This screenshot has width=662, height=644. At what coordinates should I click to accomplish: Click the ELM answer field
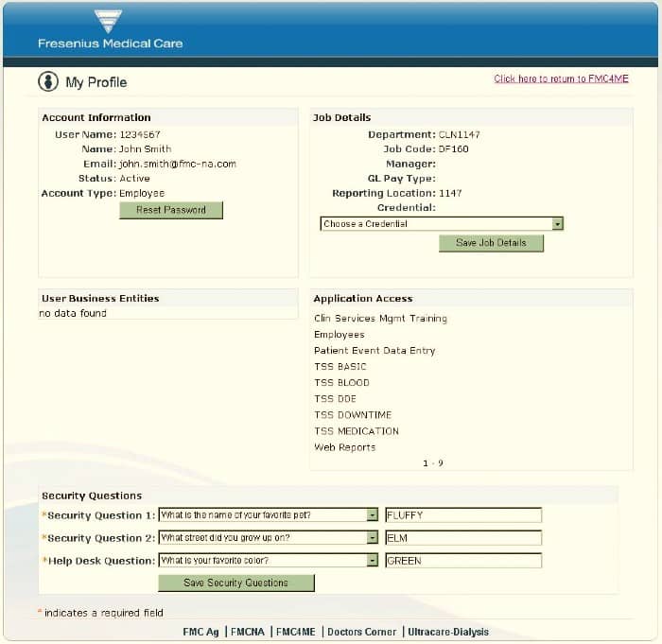pyautogui.click(x=463, y=538)
